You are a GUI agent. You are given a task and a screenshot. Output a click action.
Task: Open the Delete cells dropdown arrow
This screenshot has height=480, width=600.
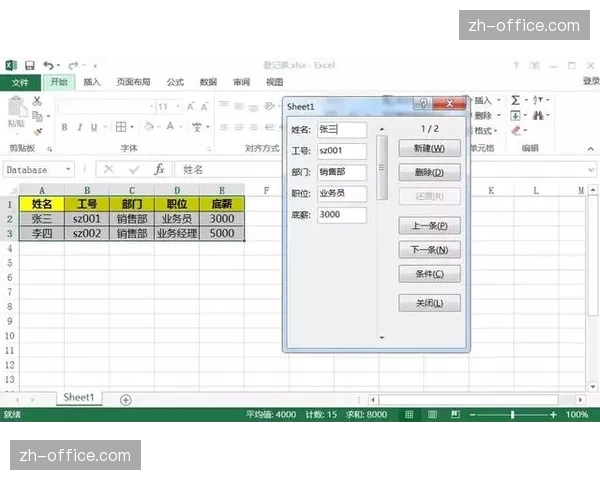click(x=499, y=115)
